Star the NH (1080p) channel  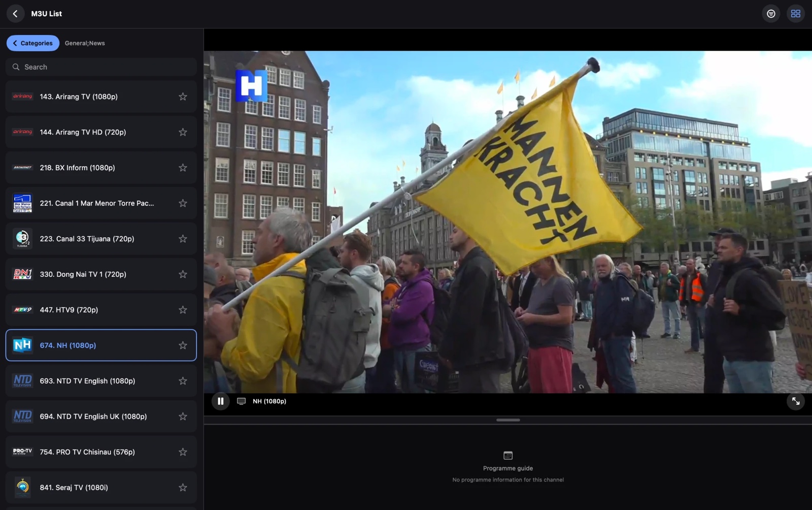183,345
